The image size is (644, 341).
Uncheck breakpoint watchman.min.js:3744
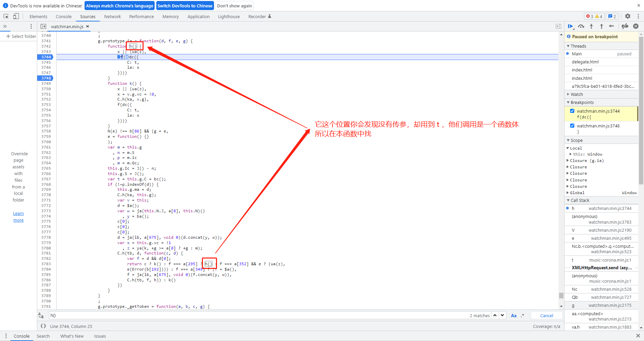(572, 111)
